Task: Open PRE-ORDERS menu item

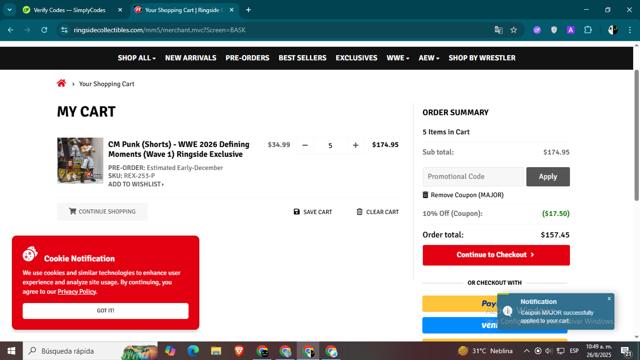Action: 247,58
